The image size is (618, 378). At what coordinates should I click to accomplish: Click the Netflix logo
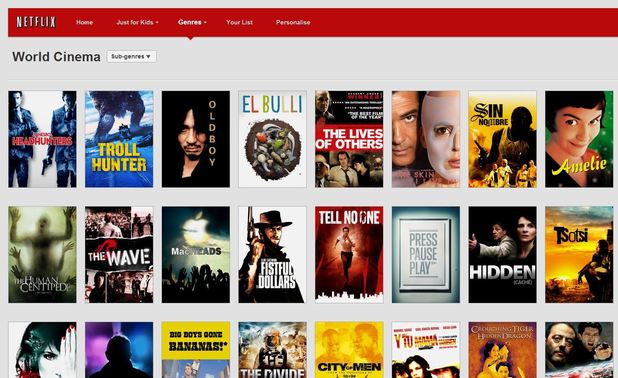click(x=36, y=22)
